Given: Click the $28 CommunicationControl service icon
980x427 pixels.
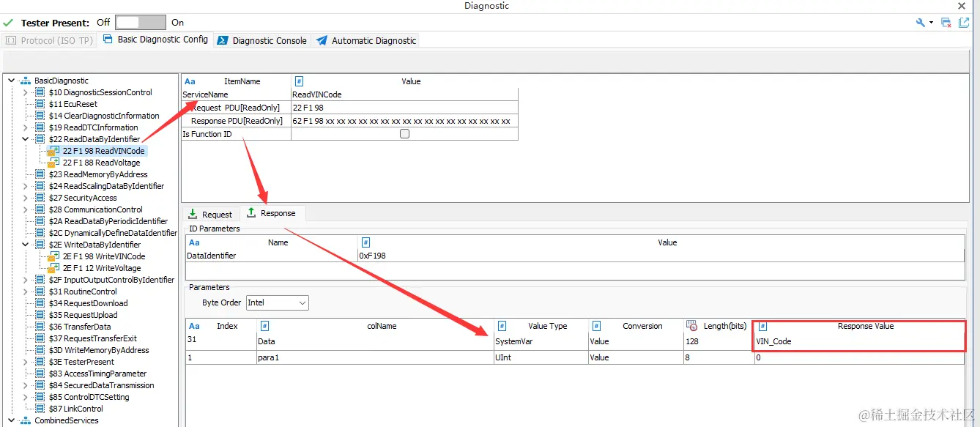Looking at the screenshot, I should pos(40,209).
